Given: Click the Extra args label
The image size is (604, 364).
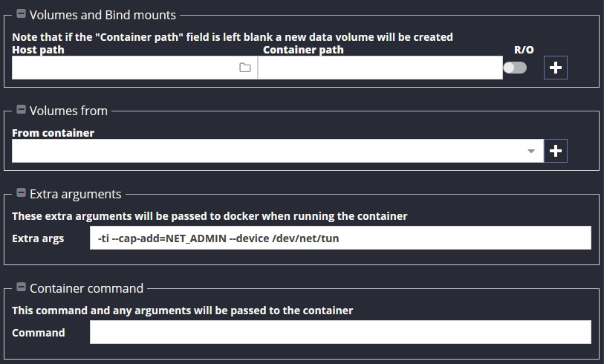Looking at the screenshot, I should (x=38, y=238).
